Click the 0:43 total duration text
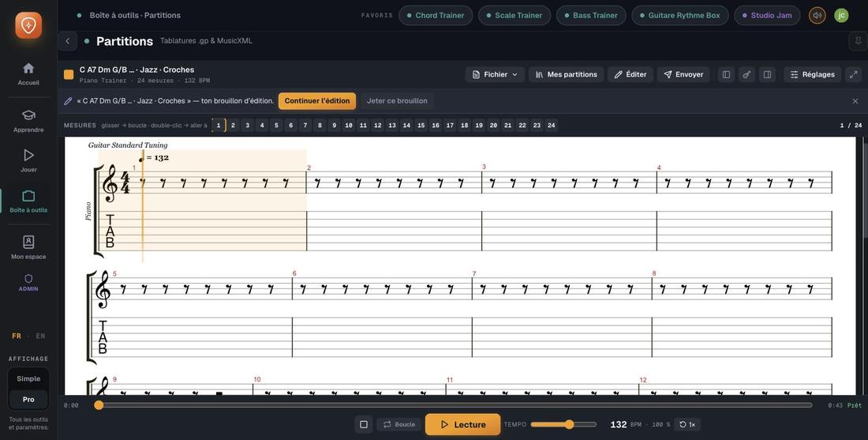Viewport: 868px width, 440px height. coord(835,406)
